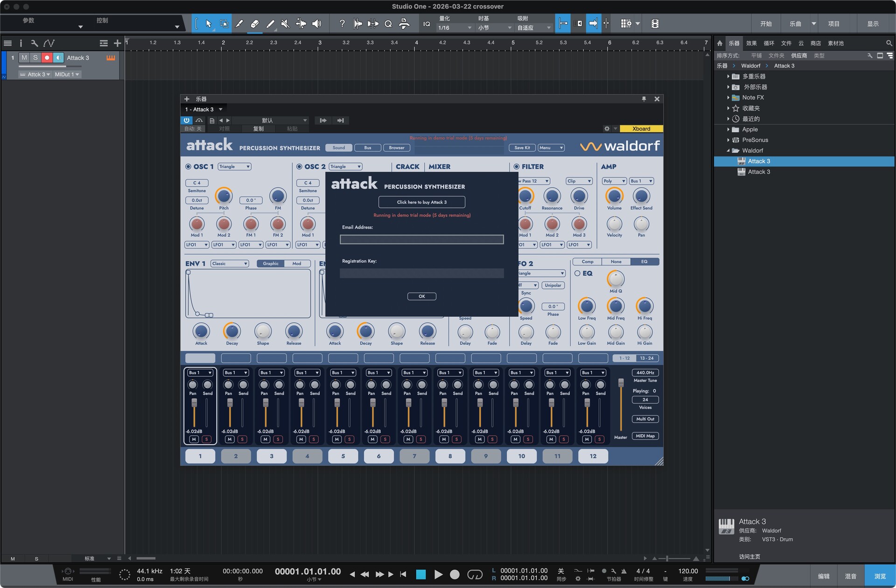Open the OSC 1 Triangle waveform dropdown

(234, 167)
